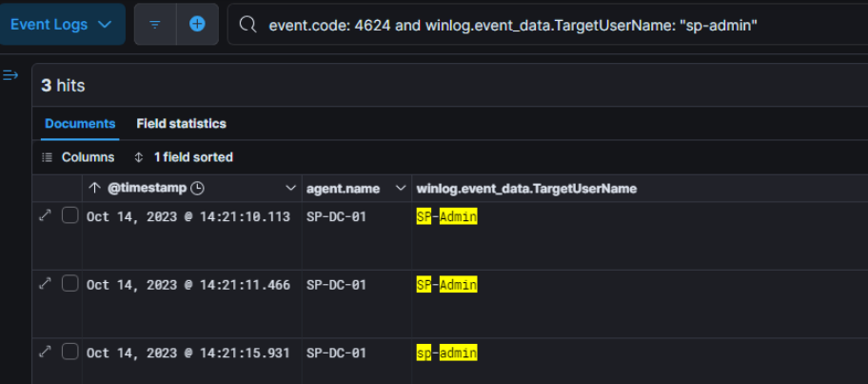Screen dimensions: 868x384
Task: Expand the 14:21:11.466 document row
Action: pos(45,284)
